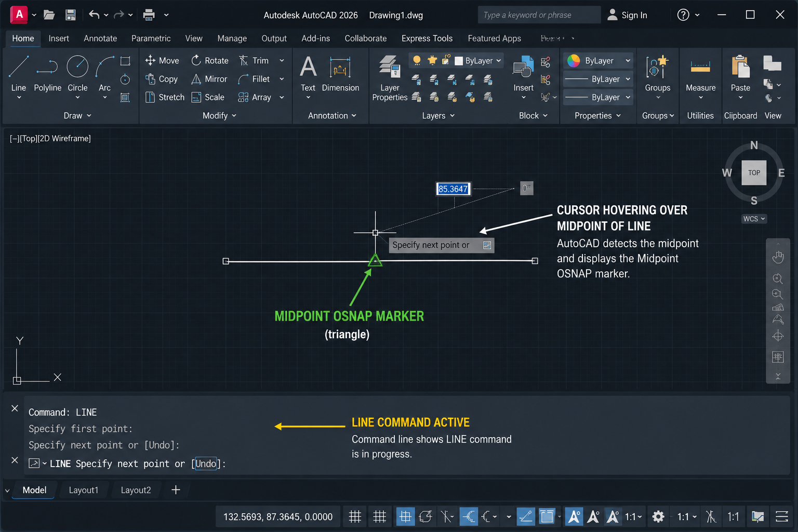
Task: Click the Undo arrow icon
Action: click(x=94, y=15)
